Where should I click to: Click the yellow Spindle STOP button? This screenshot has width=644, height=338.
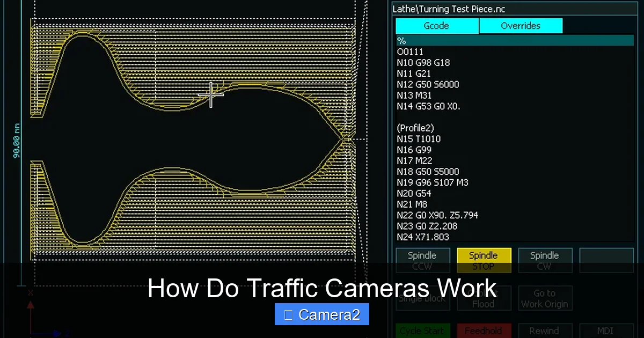click(x=484, y=260)
